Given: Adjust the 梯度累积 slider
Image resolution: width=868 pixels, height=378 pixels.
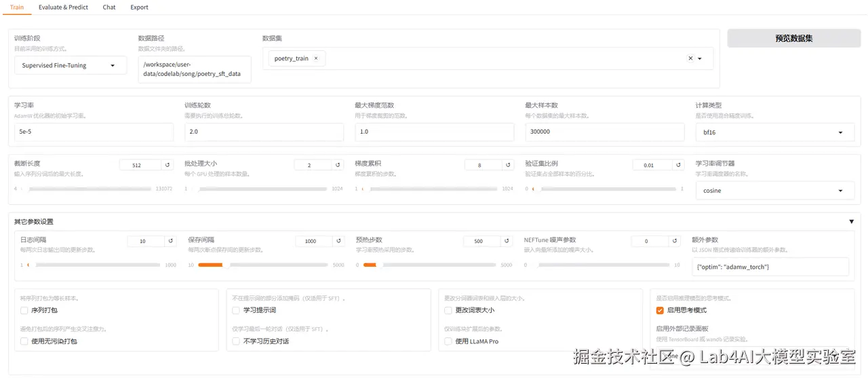Looking at the screenshot, I should coord(430,189).
